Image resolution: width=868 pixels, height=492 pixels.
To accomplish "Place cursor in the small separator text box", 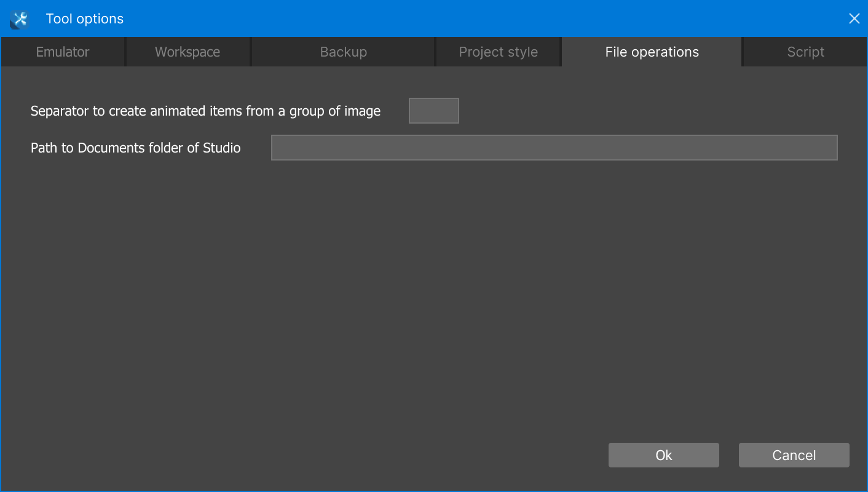I will pyautogui.click(x=434, y=111).
